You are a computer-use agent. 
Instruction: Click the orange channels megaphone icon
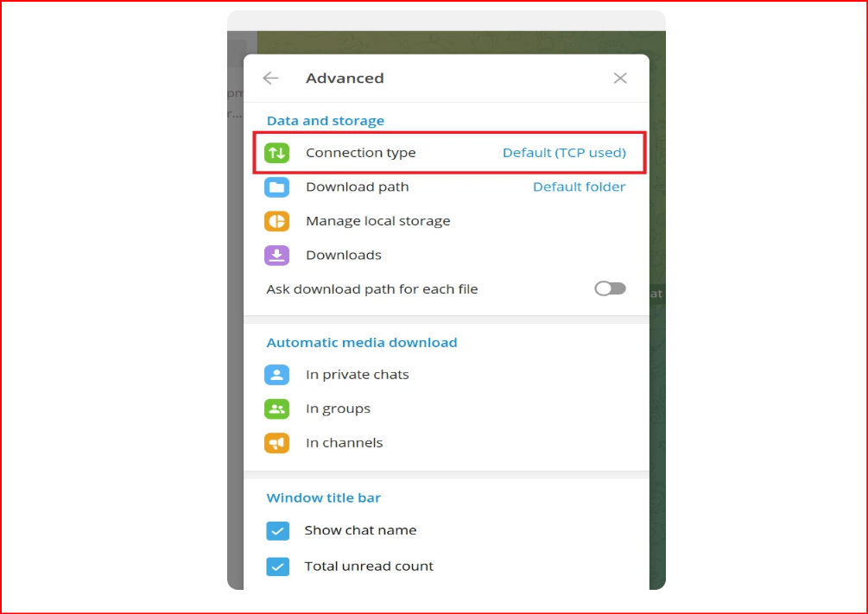click(276, 443)
